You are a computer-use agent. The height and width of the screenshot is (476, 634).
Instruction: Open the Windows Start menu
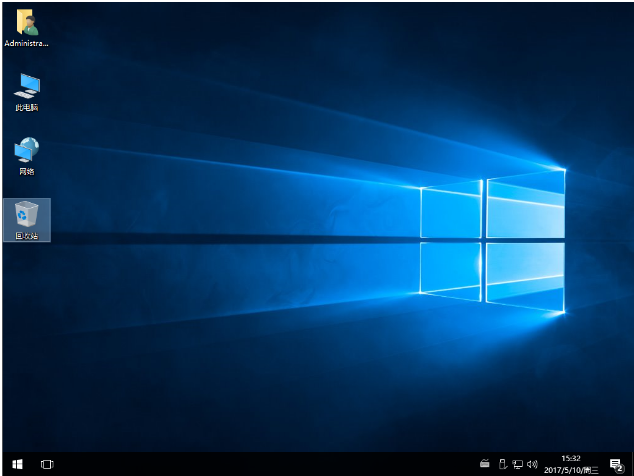tap(17, 464)
